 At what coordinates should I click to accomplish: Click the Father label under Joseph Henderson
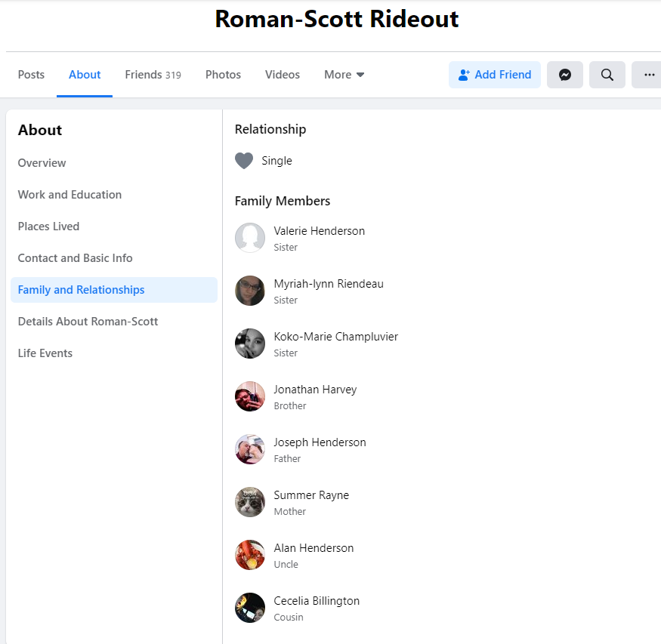point(287,459)
